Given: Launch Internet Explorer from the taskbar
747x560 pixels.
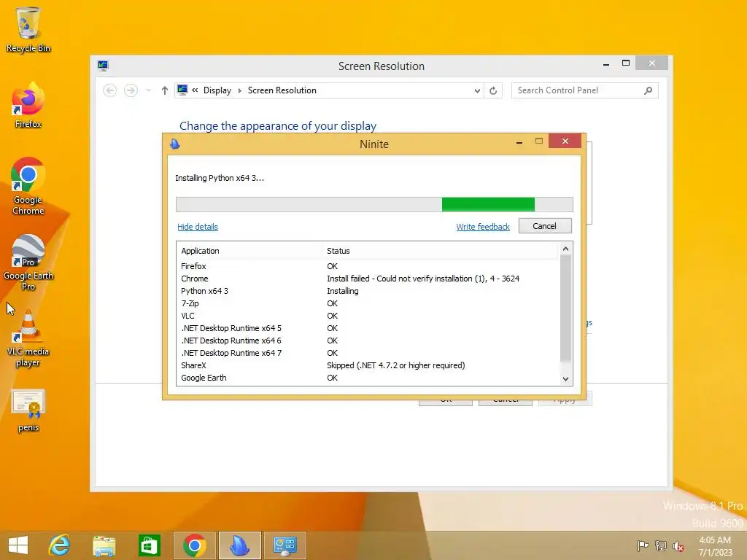Looking at the screenshot, I should pyautogui.click(x=59, y=545).
